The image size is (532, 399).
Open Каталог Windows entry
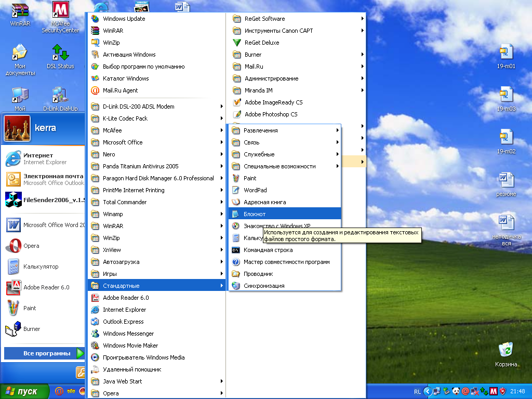pyautogui.click(x=156, y=78)
